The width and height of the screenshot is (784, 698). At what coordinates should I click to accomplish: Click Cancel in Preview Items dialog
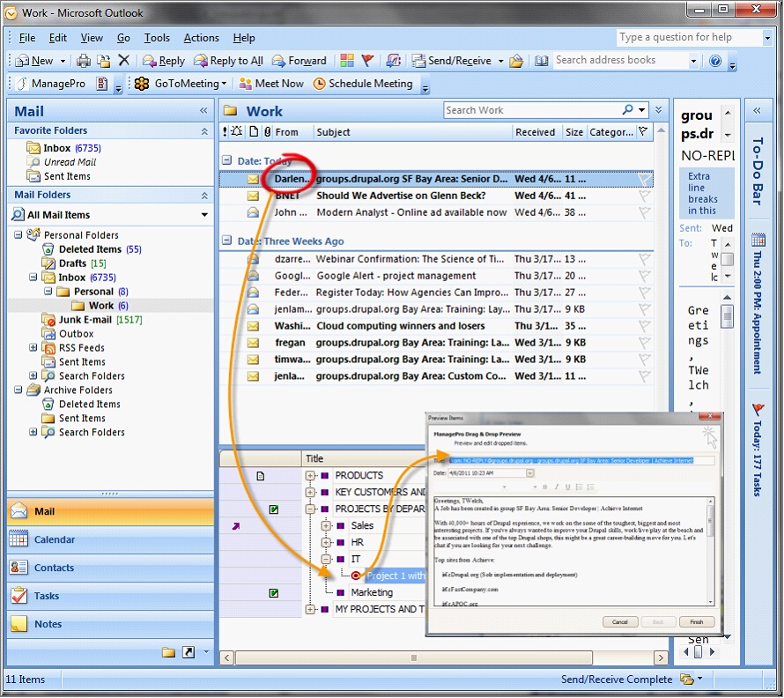[x=620, y=622]
